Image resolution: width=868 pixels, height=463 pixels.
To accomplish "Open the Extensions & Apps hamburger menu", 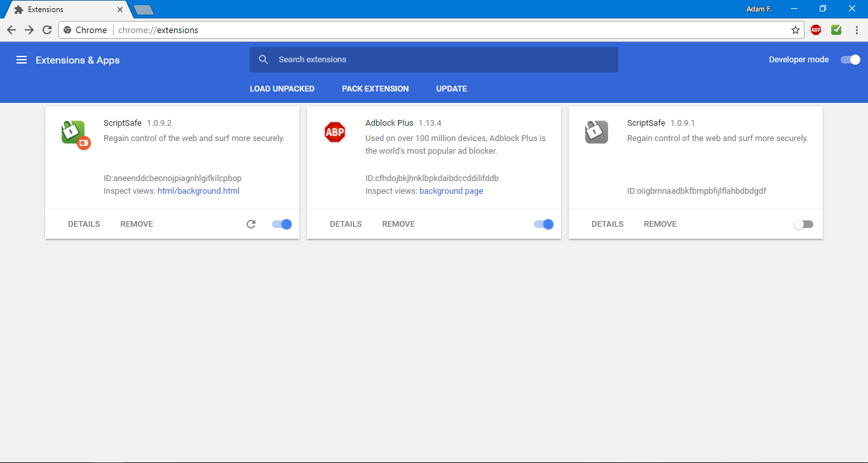I will click(22, 60).
